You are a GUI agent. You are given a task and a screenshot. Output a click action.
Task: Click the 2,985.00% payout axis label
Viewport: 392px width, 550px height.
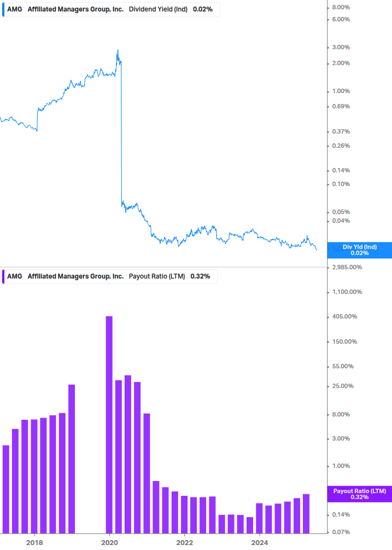pos(347,267)
